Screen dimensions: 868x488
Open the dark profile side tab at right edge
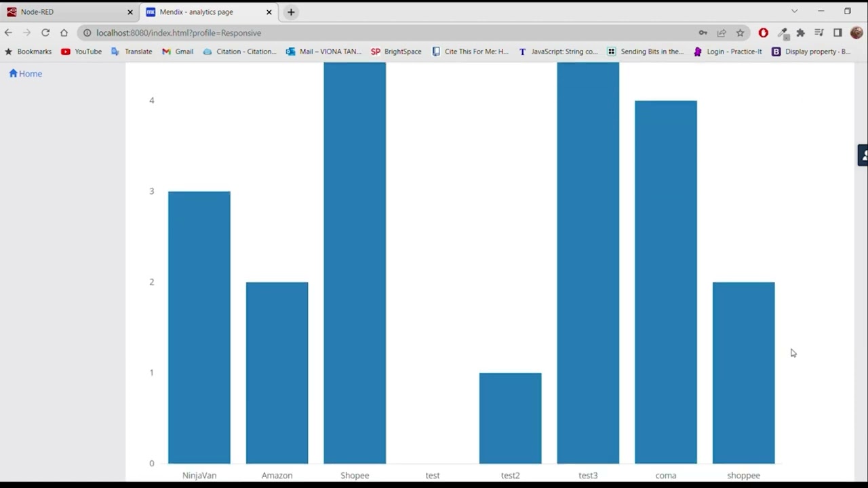[863, 155]
